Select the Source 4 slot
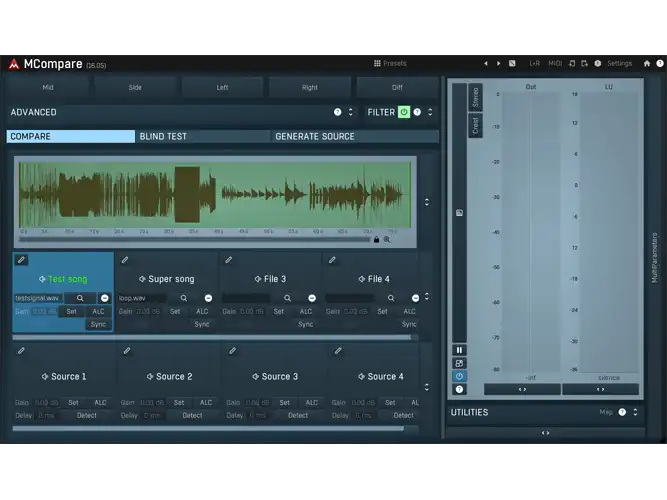Viewport: 667px width, 500px height. coord(381,377)
